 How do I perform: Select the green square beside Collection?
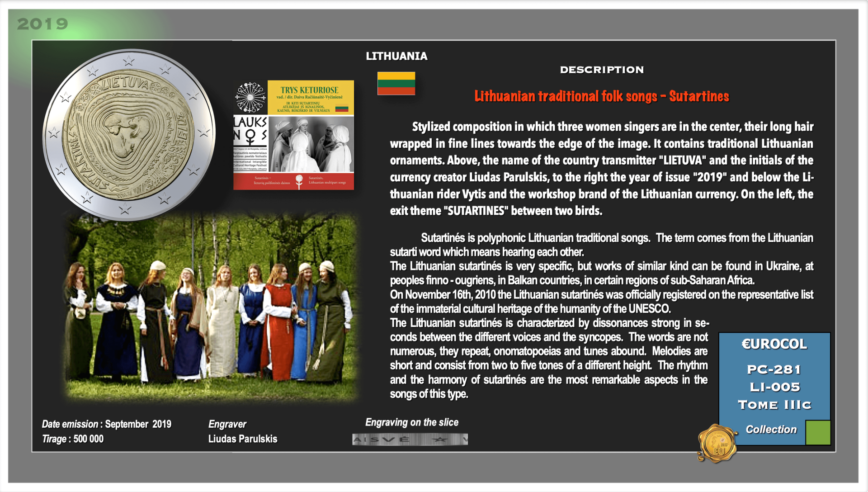point(818,432)
